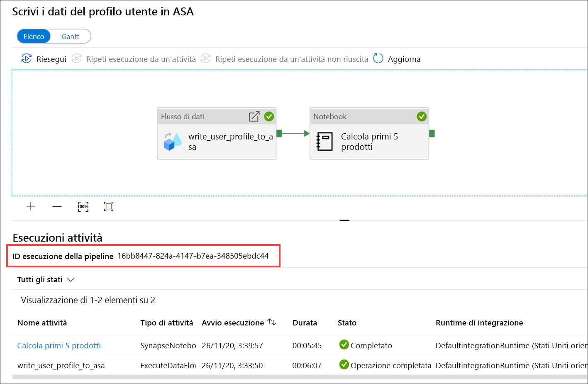588x384 pixels.
Task: Click the Stato column header
Action: (347, 323)
